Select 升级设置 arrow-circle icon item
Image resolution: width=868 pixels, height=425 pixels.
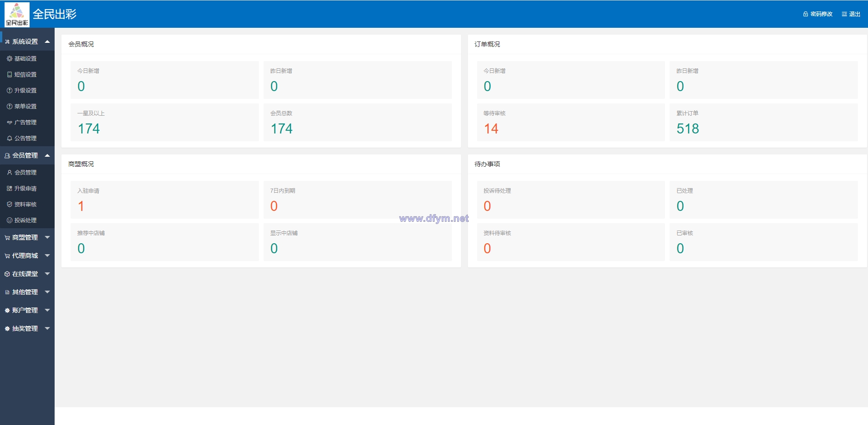pos(10,91)
